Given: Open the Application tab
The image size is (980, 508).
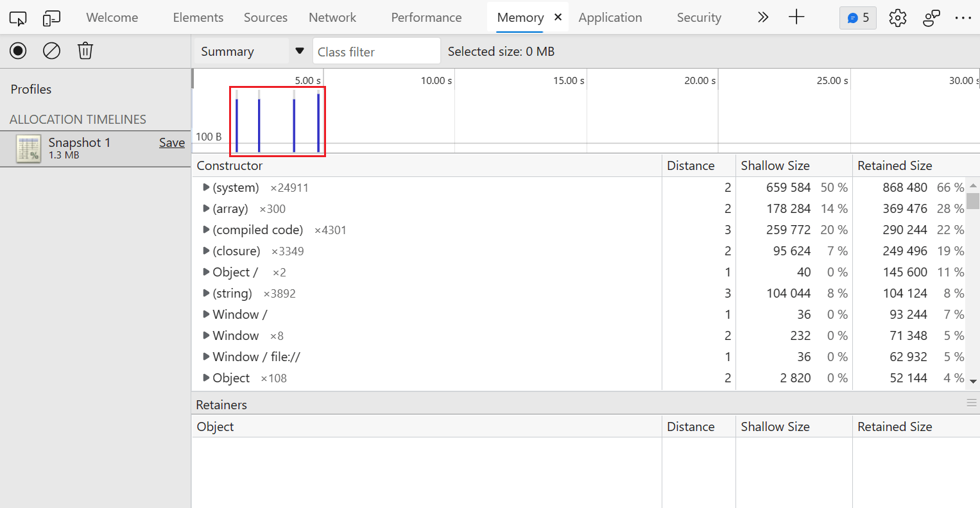Looking at the screenshot, I should click(x=610, y=17).
